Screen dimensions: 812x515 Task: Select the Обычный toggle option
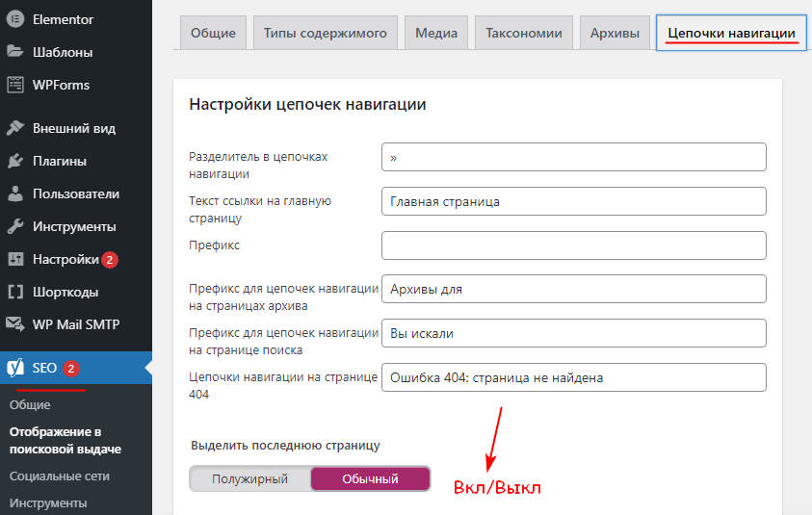point(370,478)
